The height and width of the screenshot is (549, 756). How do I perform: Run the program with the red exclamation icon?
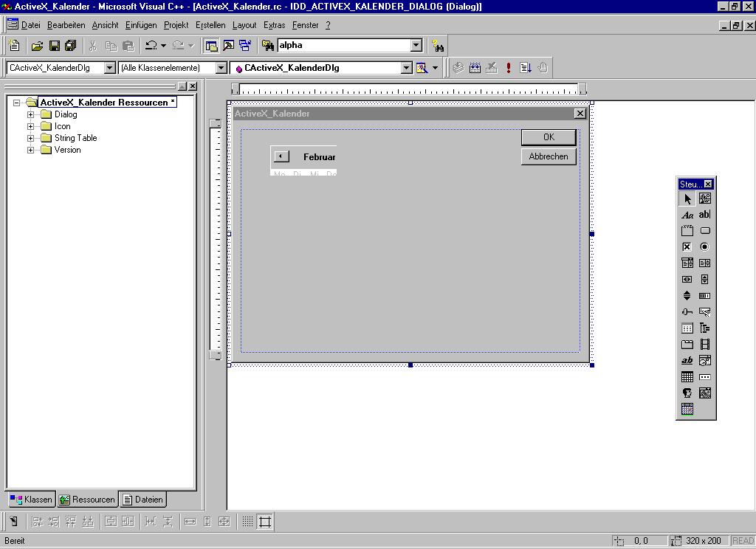click(x=508, y=68)
